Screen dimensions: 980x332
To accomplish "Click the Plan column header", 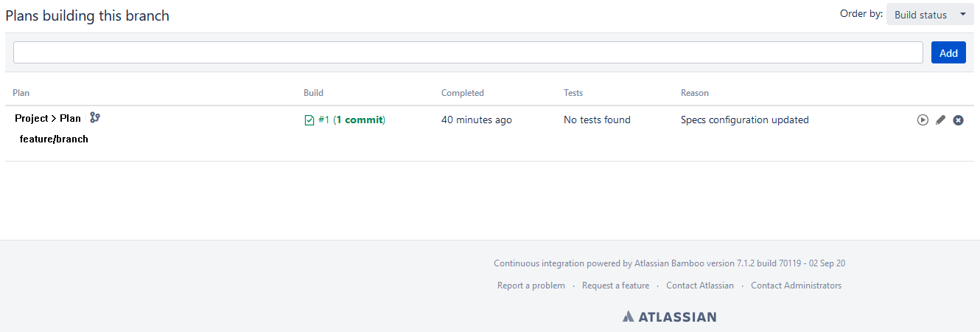I will pyautogui.click(x=21, y=93).
